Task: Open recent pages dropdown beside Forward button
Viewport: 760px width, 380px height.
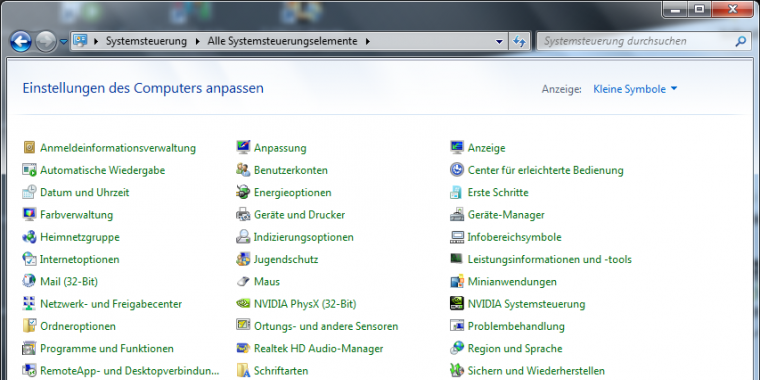Action: click(63, 42)
